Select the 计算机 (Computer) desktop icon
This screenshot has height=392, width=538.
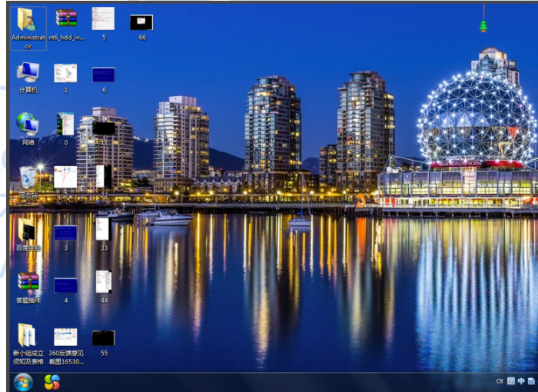point(28,74)
